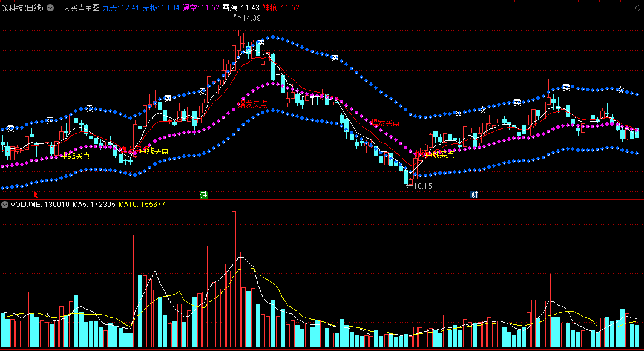Open the dropdown arrow beside VOLUME
The image size is (644, 351).
pos(5,205)
